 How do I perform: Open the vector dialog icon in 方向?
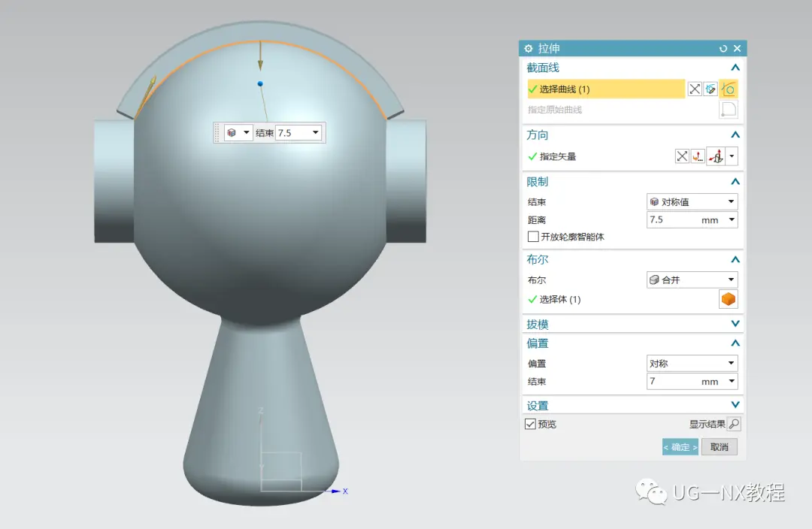pos(698,156)
